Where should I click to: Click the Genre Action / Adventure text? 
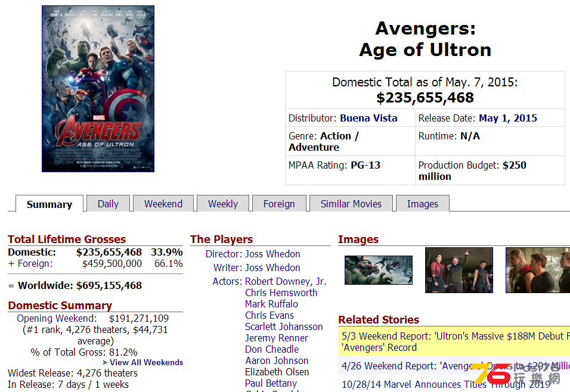(324, 142)
